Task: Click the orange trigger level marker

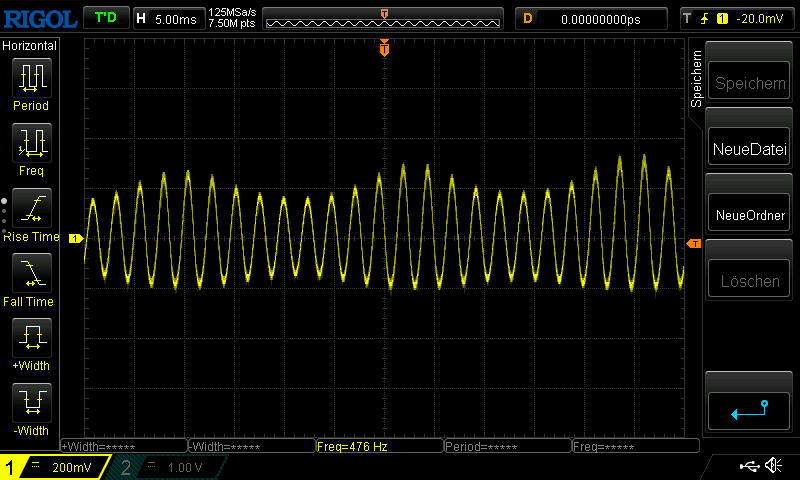Action: pyautogui.click(x=693, y=244)
